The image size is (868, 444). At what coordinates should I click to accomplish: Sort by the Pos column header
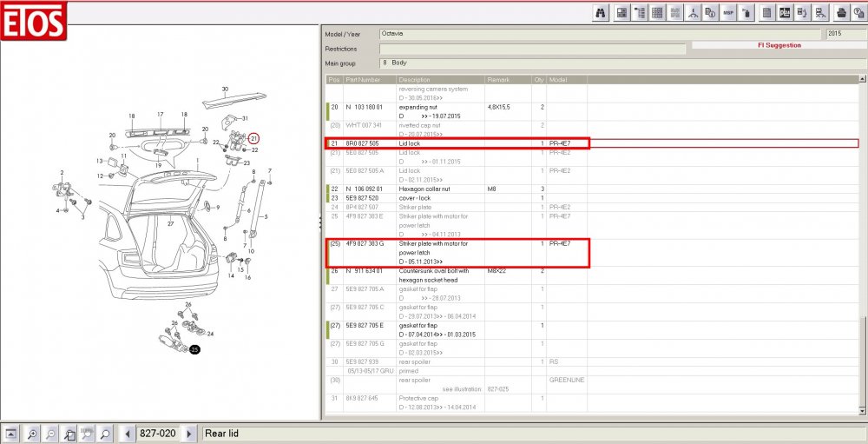click(x=334, y=80)
